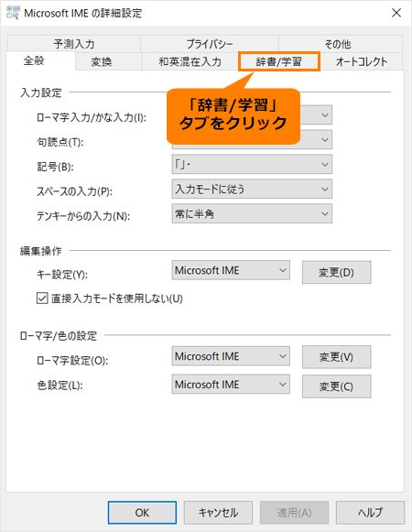Screen dimensions: 412x532
Task: Go to the 和英混在入力 tab
Action: point(190,61)
